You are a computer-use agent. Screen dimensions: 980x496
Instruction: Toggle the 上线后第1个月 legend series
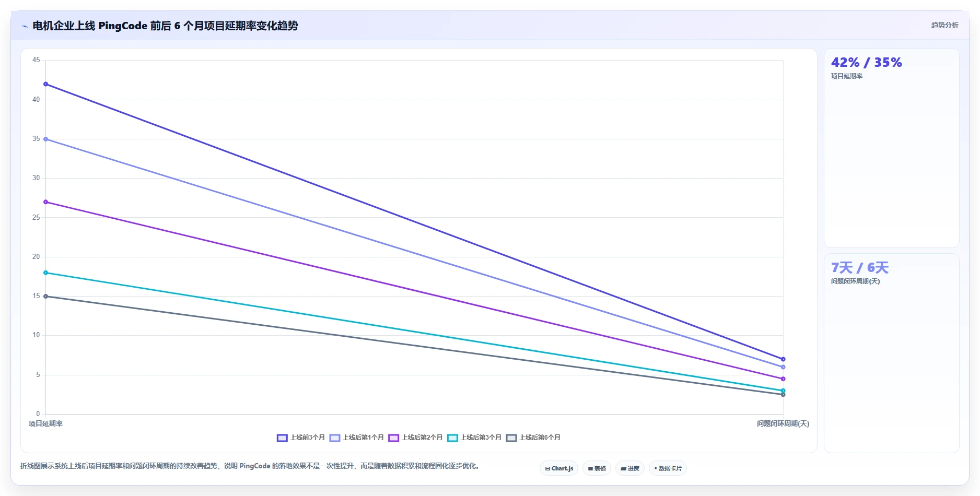click(357, 438)
